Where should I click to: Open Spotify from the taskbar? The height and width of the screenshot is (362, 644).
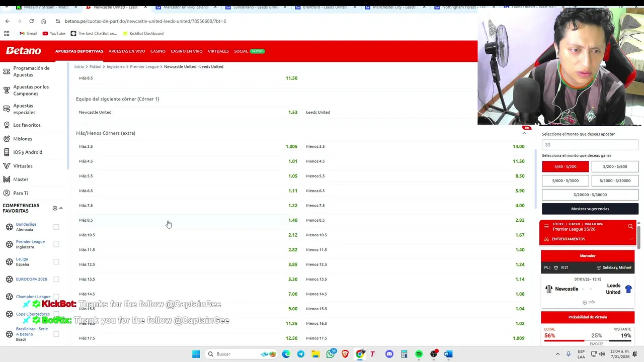419,354
